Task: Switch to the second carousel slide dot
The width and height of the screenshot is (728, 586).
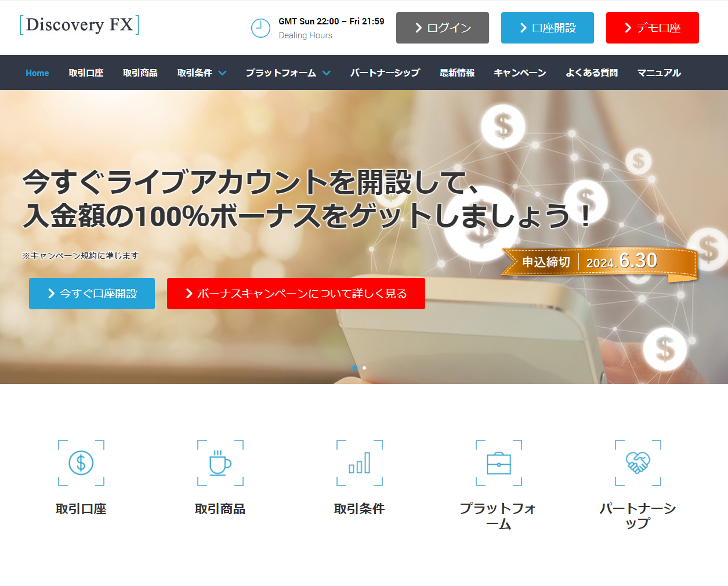Action: tap(364, 368)
